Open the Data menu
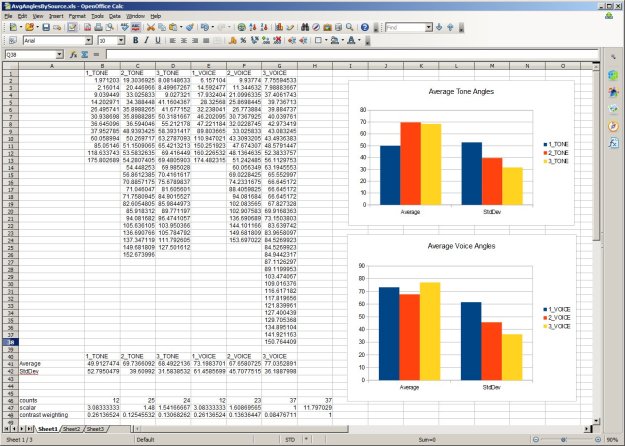 [x=116, y=16]
